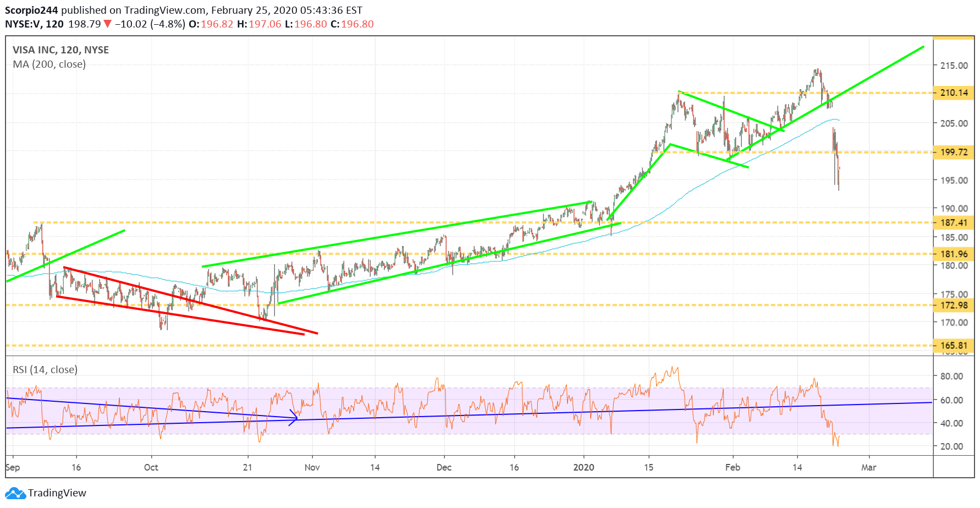Viewport: 980px width, 508px height.
Task: Click the 170.00 price axis tick
Action: (954, 323)
